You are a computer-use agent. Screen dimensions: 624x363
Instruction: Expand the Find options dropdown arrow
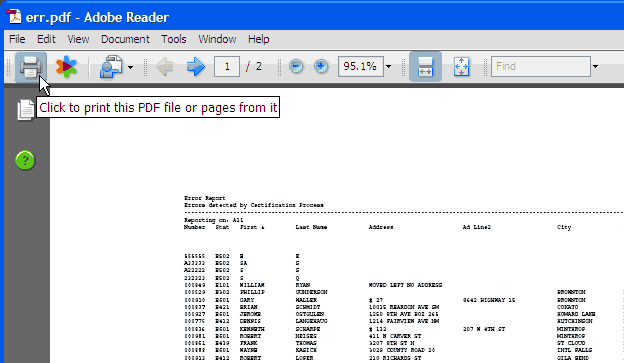(595, 66)
